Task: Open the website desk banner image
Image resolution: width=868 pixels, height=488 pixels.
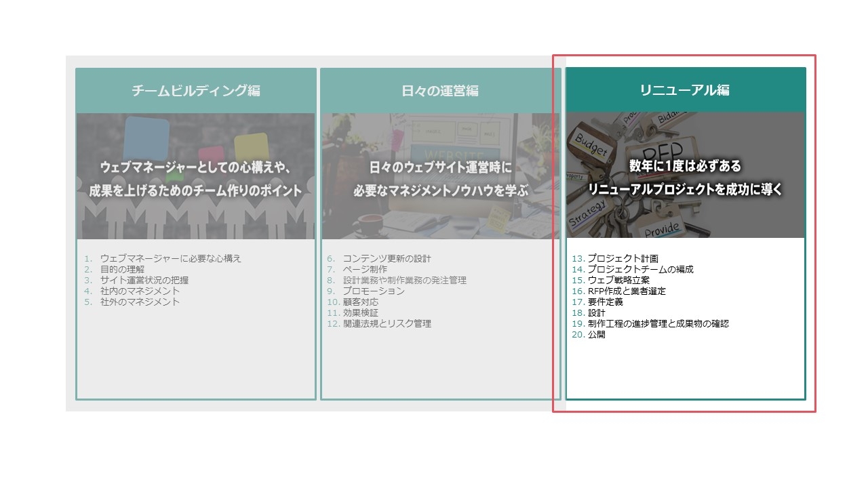Action: point(439,176)
